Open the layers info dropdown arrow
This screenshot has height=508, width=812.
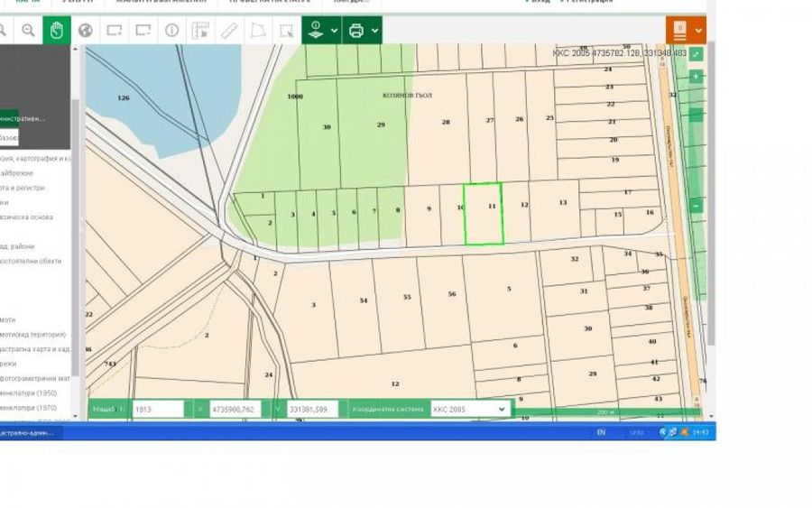pos(335,31)
